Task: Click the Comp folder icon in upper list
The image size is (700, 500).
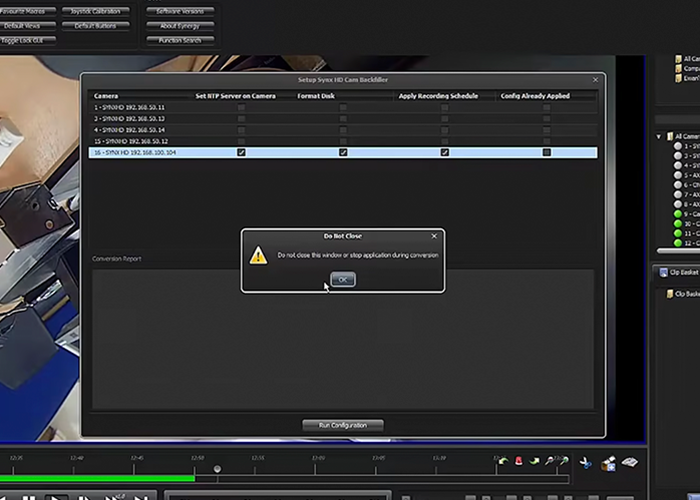Action: 679,68
